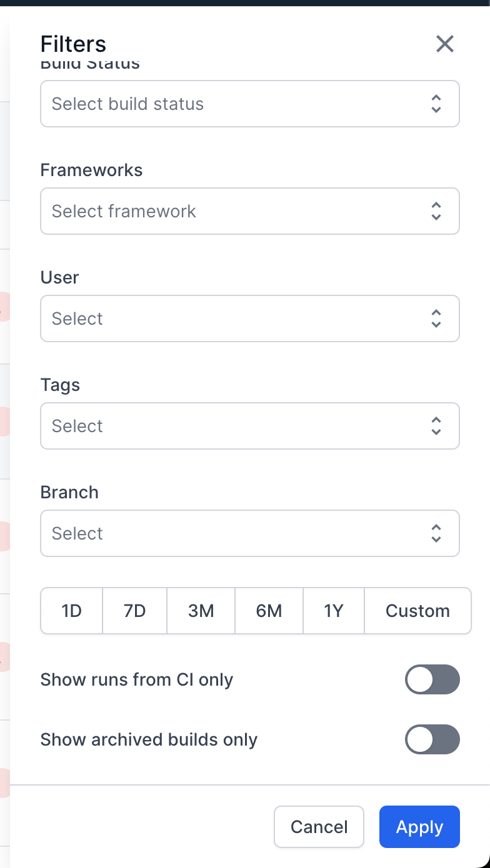Enable Show archived builds only toggle

(432, 739)
